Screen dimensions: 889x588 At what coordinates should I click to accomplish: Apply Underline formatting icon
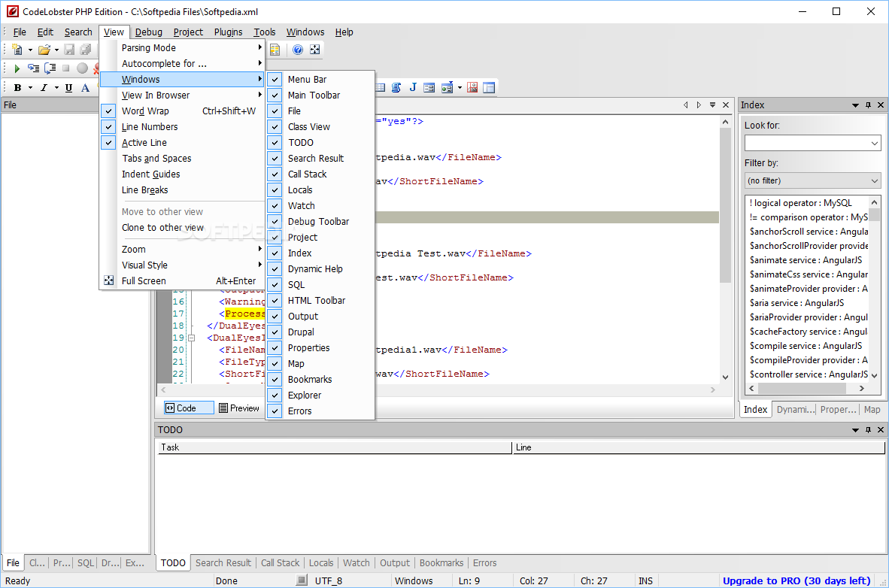68,88
